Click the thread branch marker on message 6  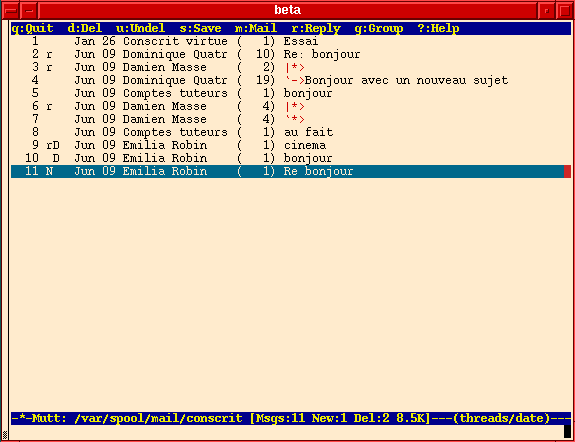coord(295,106)
